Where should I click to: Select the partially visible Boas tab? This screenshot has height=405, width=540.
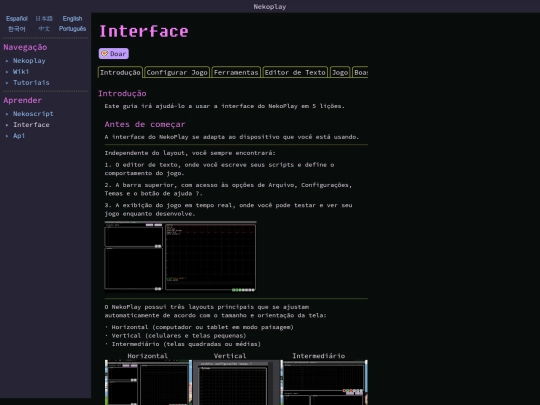coord(360,72)
